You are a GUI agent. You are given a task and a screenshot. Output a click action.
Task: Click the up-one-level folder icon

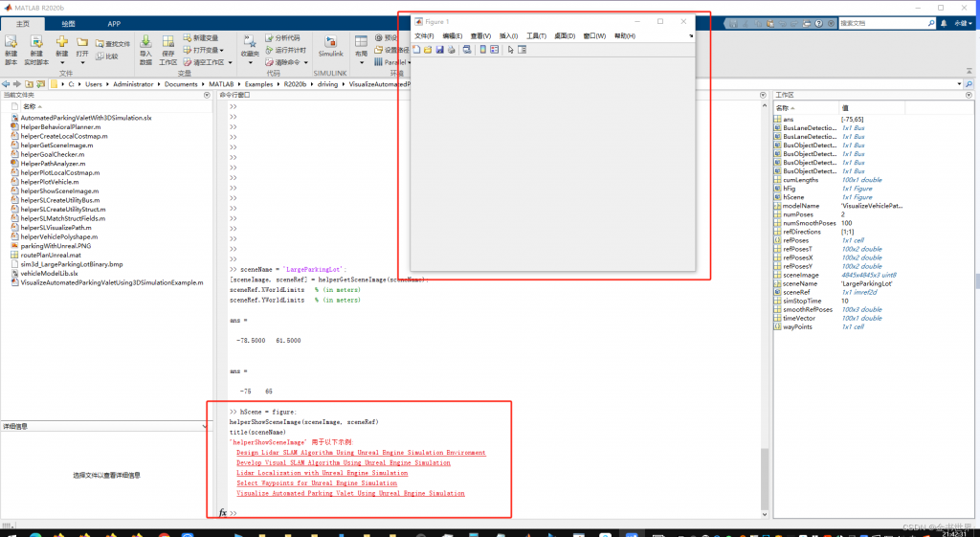coord(29,84)
